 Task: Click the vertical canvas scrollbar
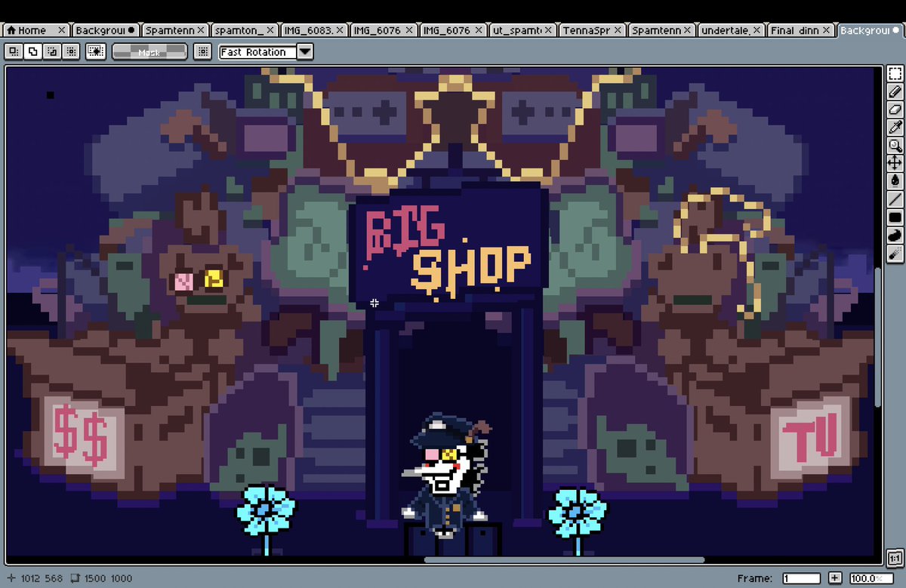click(878, 337)
